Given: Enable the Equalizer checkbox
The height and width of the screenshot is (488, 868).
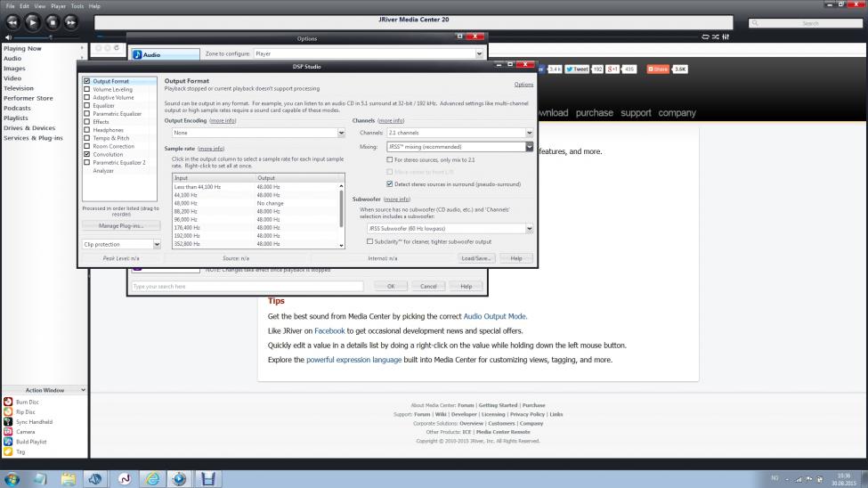Looking at the screenshot, I should (87, 105).
